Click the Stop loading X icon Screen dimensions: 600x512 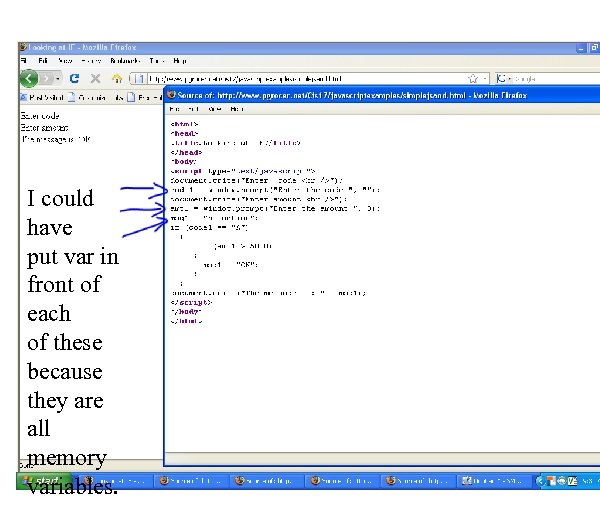[95, 78]
